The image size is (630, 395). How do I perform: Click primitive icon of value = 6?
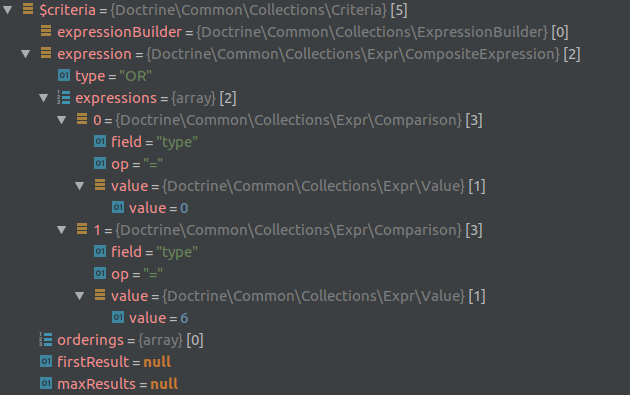(118, 317)
